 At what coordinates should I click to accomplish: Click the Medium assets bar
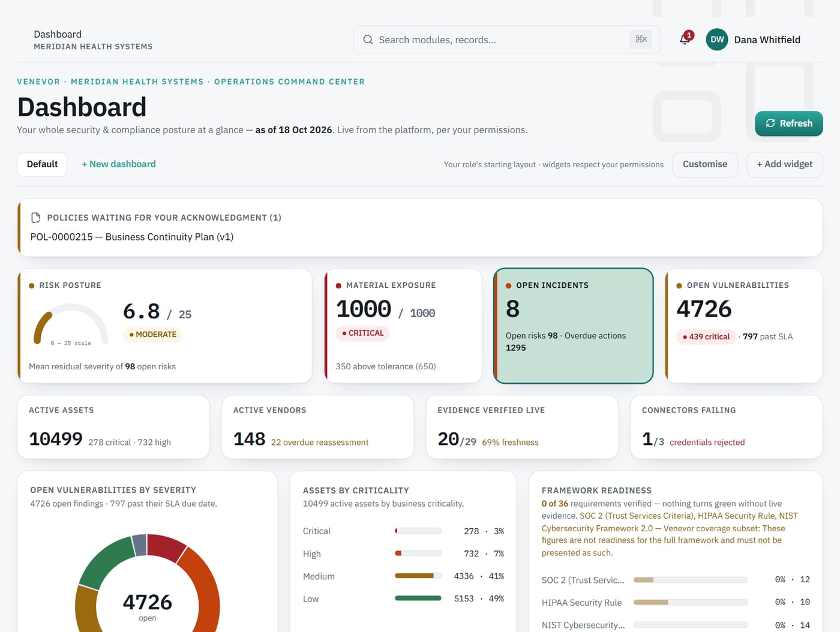tap(418, 576)
